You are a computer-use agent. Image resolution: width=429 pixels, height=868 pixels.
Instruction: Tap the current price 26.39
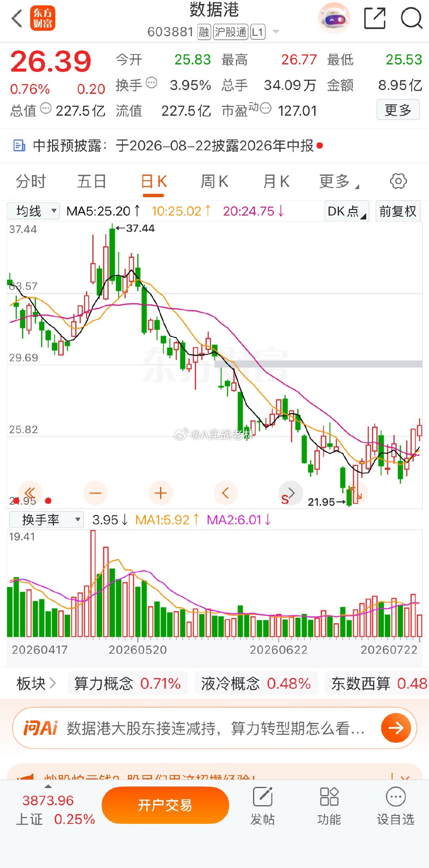(x=51, y=62)
